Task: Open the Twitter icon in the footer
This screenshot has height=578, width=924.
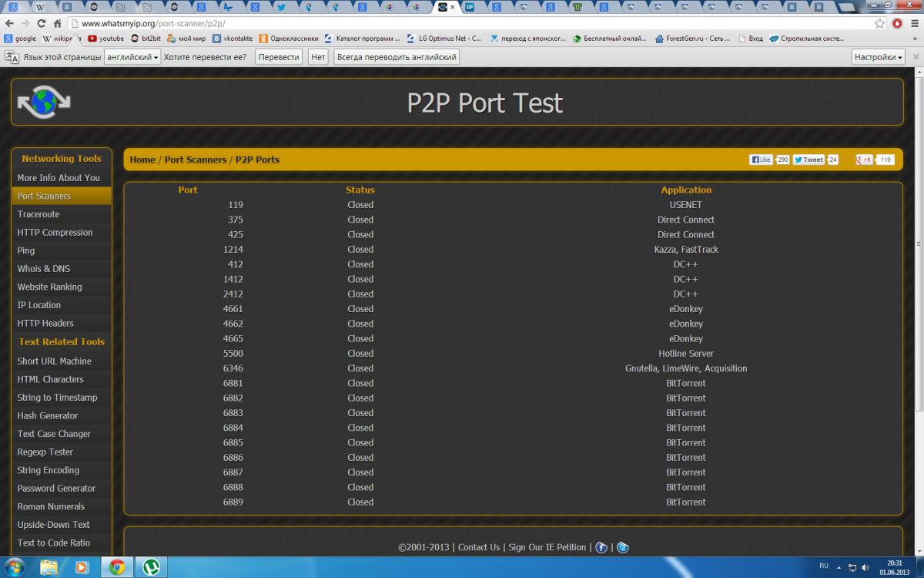Action: 622,547
